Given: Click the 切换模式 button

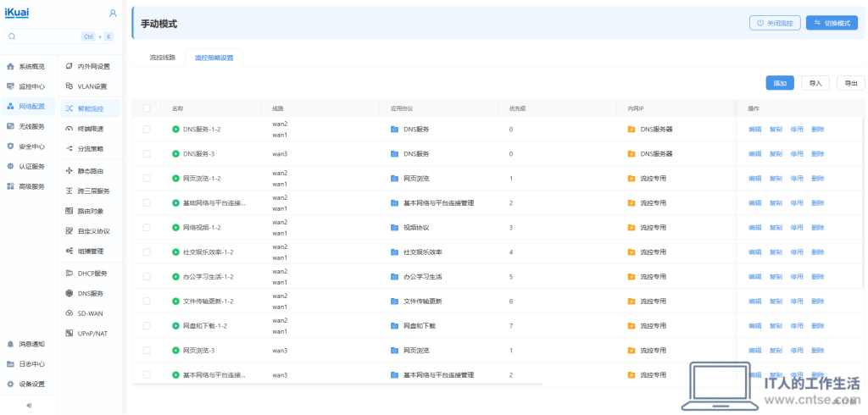Looking at the screenshot, I should click(x=832, y=23).
